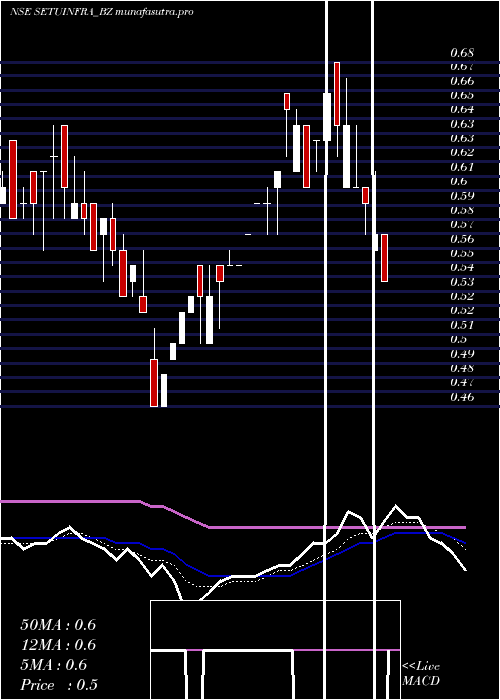500x700 pixels.
Task: Select the 0.51 price axis label
Action: pyautogui.click(x=462, y=325)
